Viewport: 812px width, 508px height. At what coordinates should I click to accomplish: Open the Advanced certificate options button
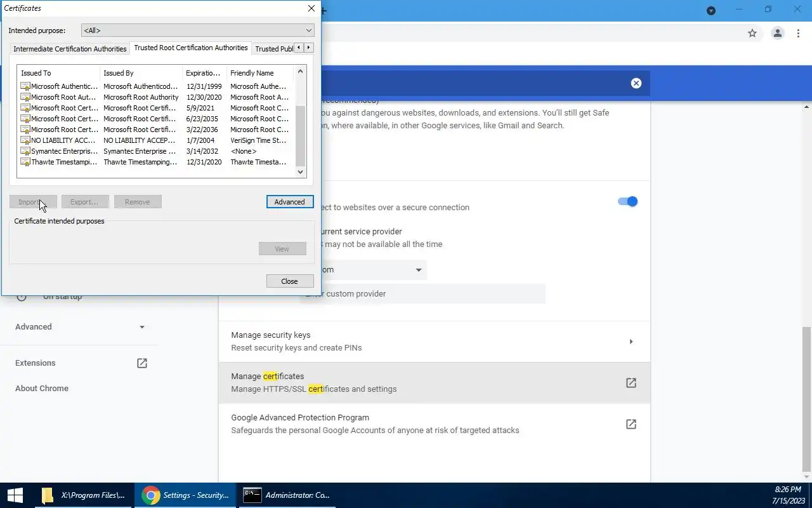(290, 202)
